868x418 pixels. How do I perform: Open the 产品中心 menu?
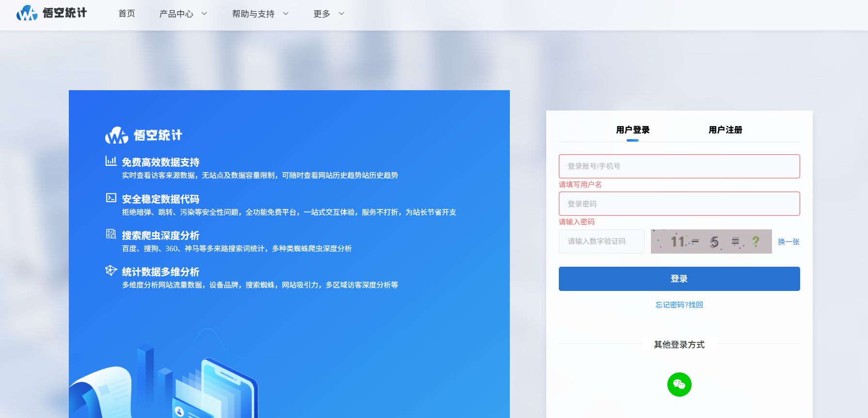(x=176, y=14)
